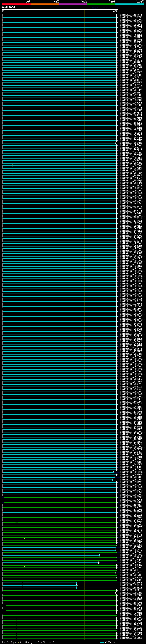Select hit UniRef100_B4DH88
146x644 pixels.
tap(131, 324)
